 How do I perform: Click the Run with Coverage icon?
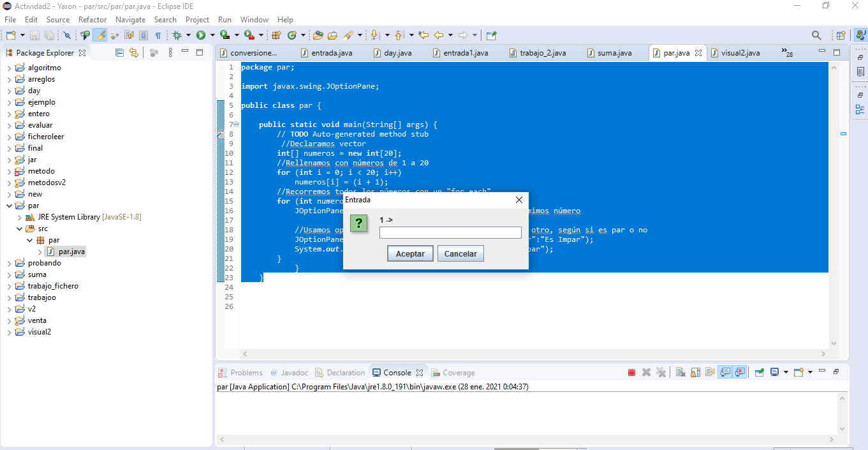point(224,35)
